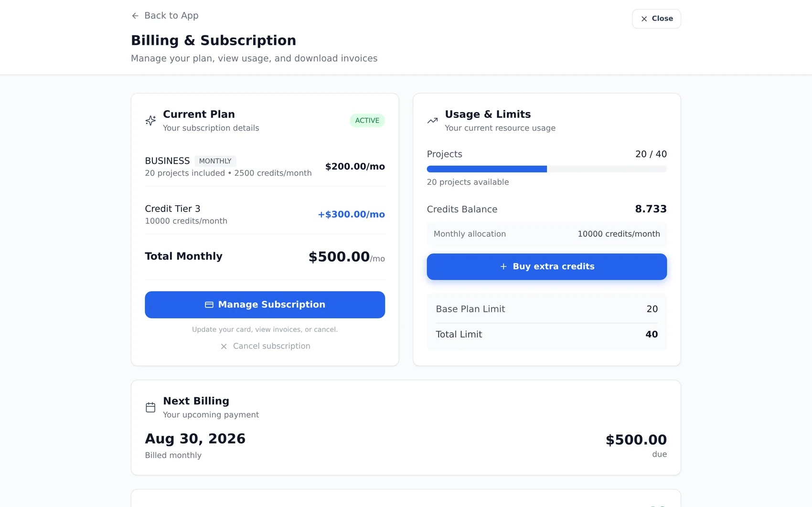Image resolution: width=812 pixels, height=507 pixels.
Task: Open Manage Subscription
Action: point(265,305)
